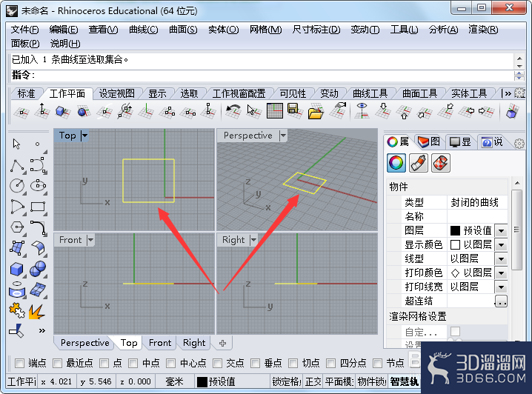Toggle 锁定格点 grid snap in status bar
Screen dimensions: 532x394
click(x=286, y=382)
